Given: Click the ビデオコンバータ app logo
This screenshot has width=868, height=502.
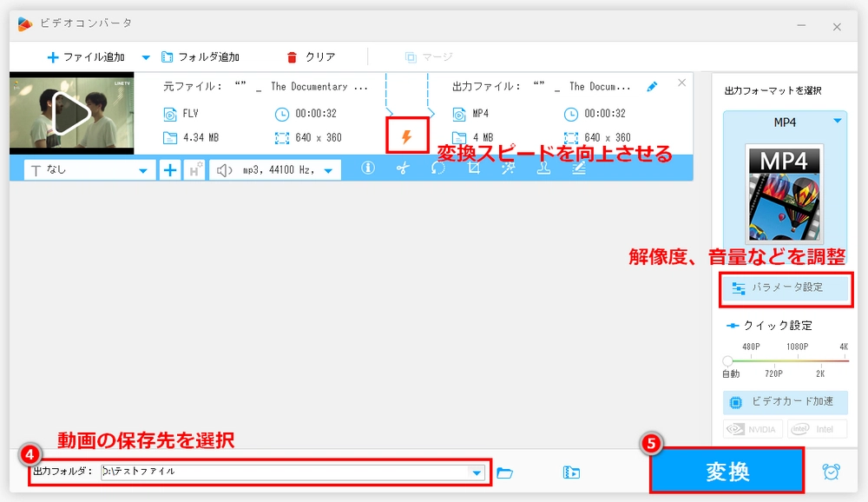Looking at the screenshot, I should pyautogui.click(x=25, y=23).
